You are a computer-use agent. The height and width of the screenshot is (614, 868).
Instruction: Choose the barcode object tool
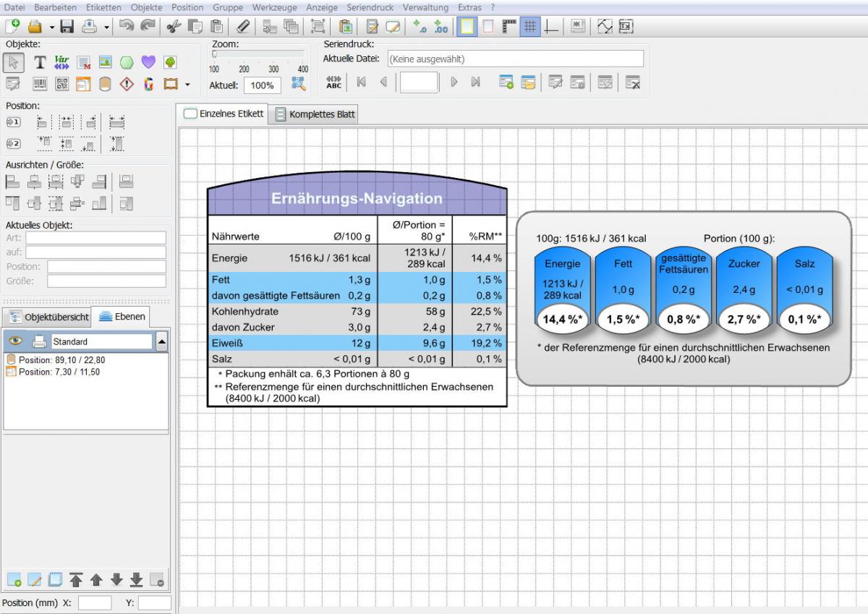point(41,85)
